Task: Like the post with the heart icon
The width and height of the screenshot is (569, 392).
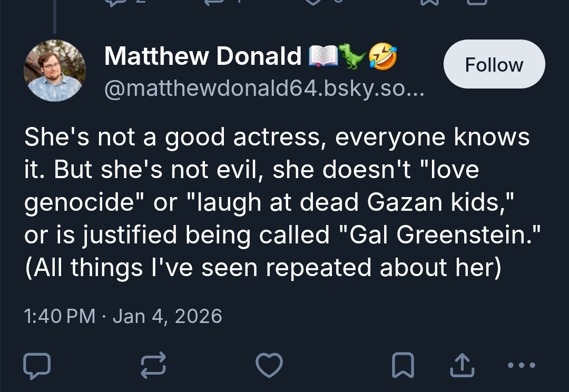Action: pyautogui.click(x=269, y=364)
